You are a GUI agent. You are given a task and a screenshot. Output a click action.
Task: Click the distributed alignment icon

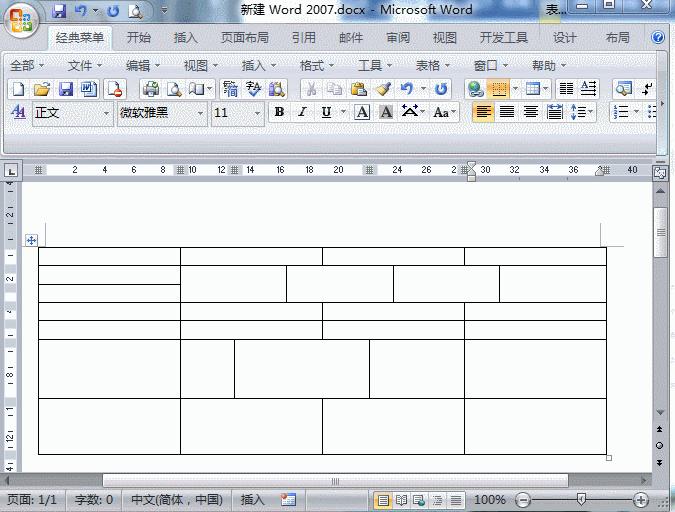(x=554, y=112)
